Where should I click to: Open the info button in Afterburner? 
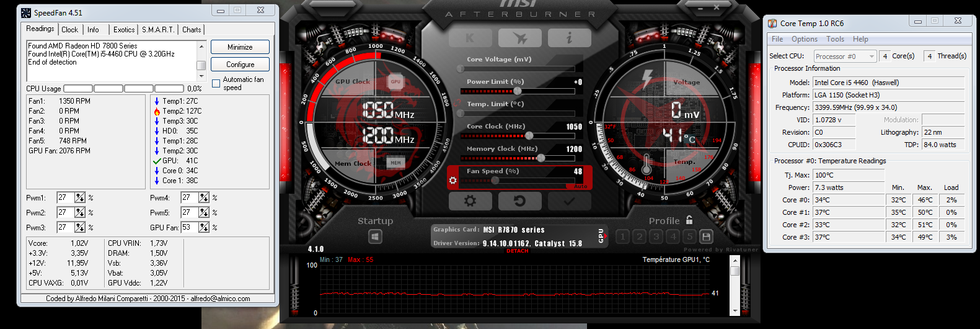point(569,38)
